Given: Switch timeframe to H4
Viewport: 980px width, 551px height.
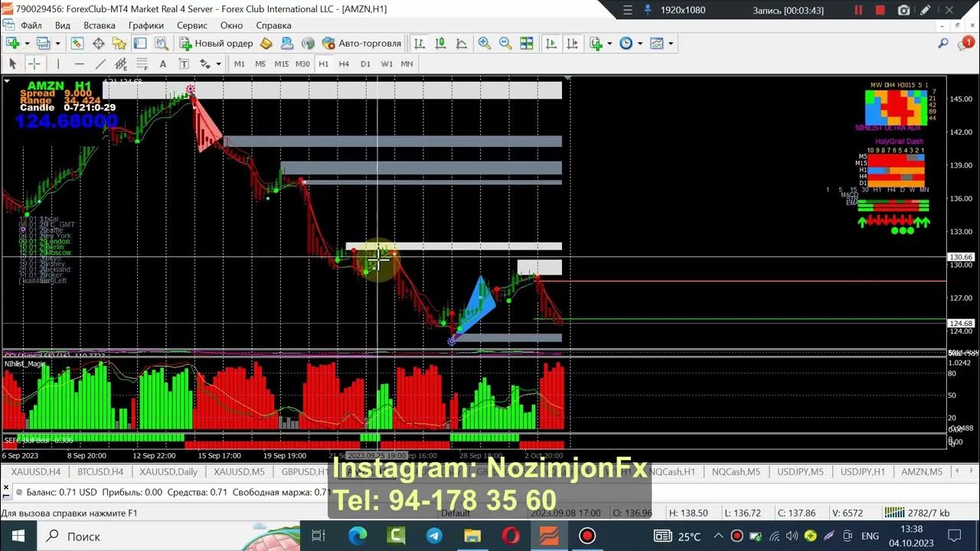Looking at the screenshot, I should [x=344, y=64].
